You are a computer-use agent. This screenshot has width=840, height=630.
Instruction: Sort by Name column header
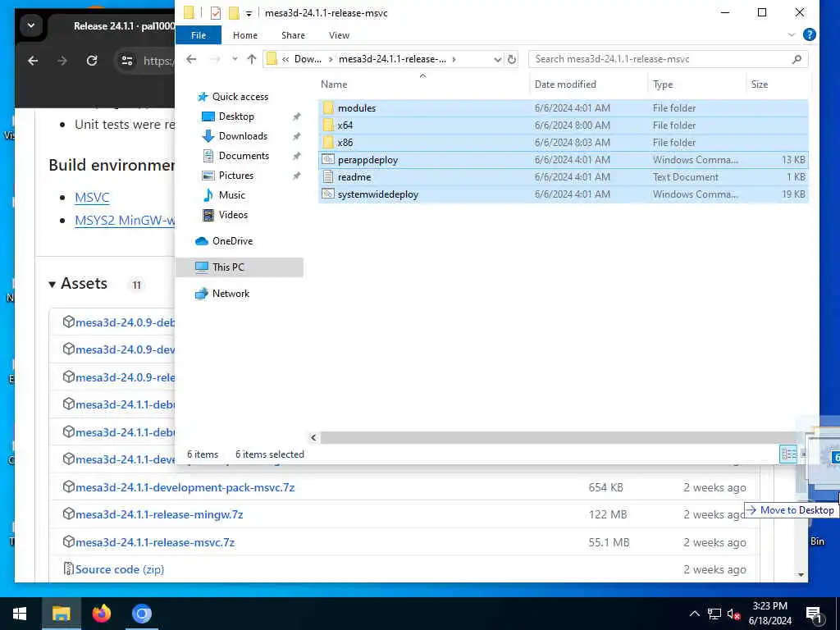[335, 84]
